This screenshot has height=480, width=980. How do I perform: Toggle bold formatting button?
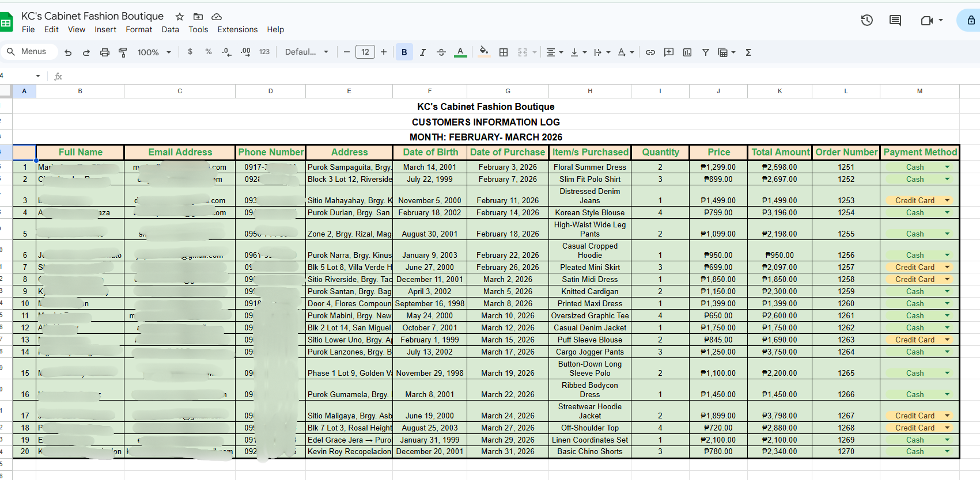[404, 52]
